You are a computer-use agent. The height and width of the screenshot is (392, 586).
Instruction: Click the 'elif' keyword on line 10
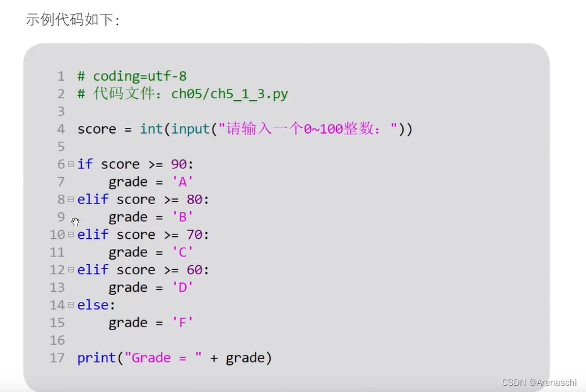click(93, 234)
